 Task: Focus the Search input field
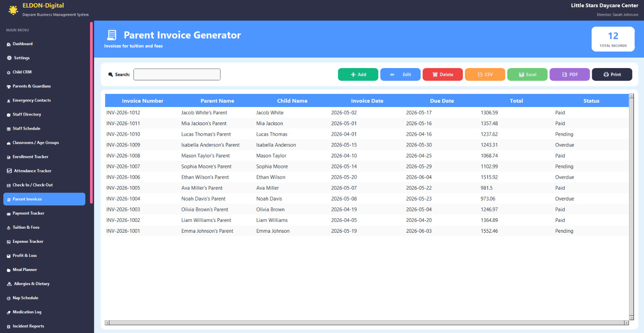click(x=177, y=74)
